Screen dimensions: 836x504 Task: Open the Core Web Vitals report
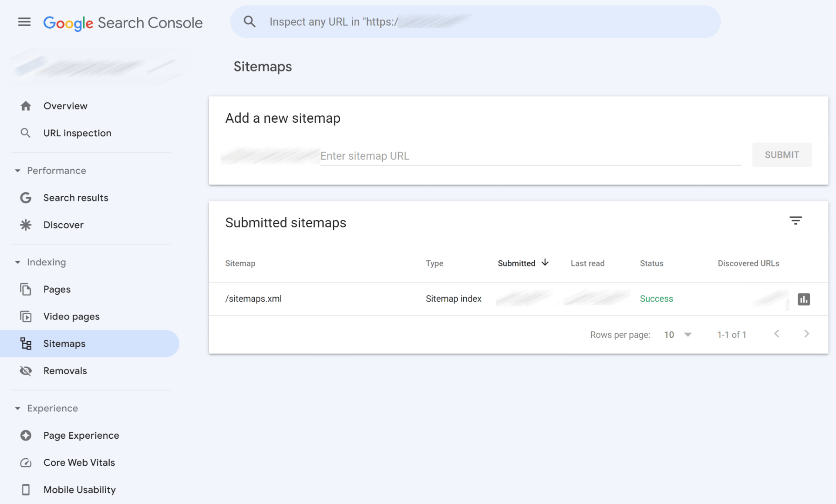79,463
